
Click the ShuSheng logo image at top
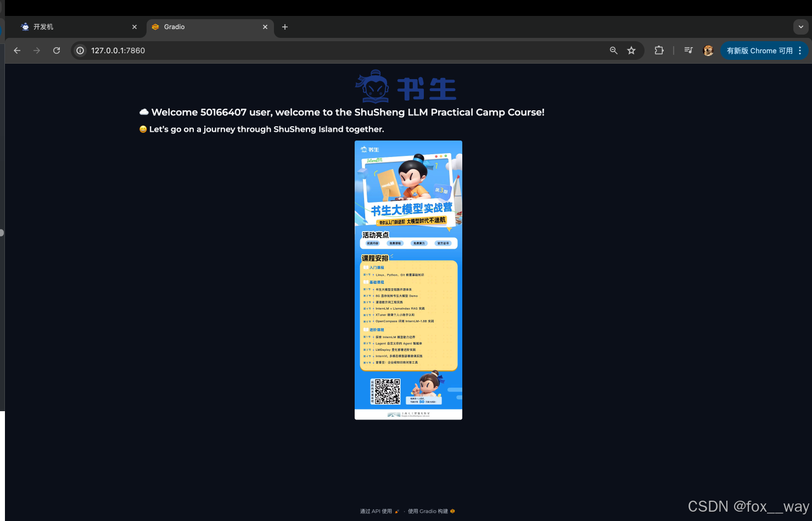pyautogui.click(x=406, y=87)
